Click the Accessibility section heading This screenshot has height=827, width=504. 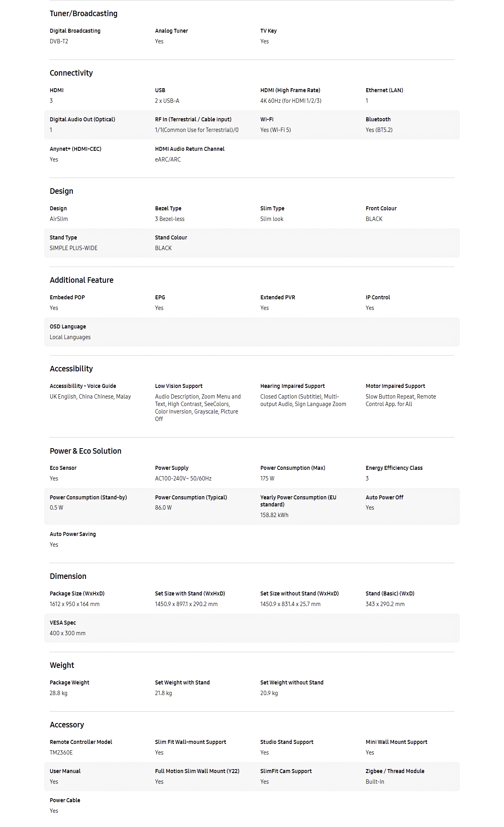click(71, 369)
